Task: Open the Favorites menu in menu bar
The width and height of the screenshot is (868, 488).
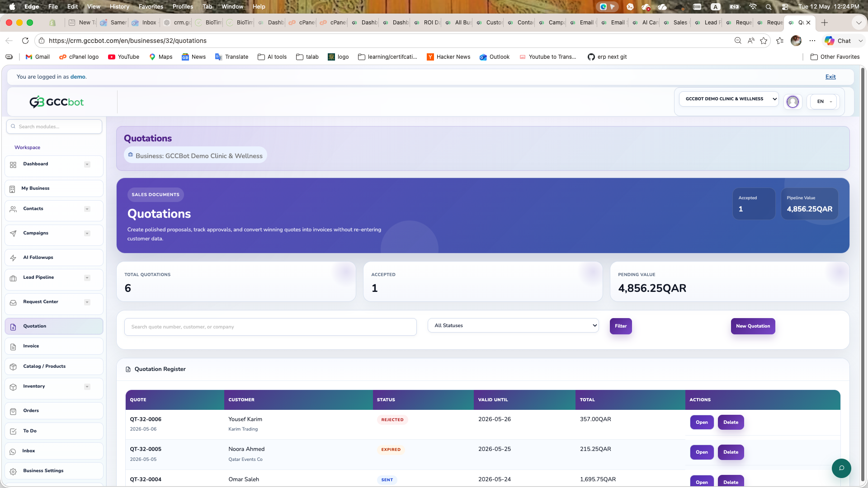Action: tap(151, 6)
